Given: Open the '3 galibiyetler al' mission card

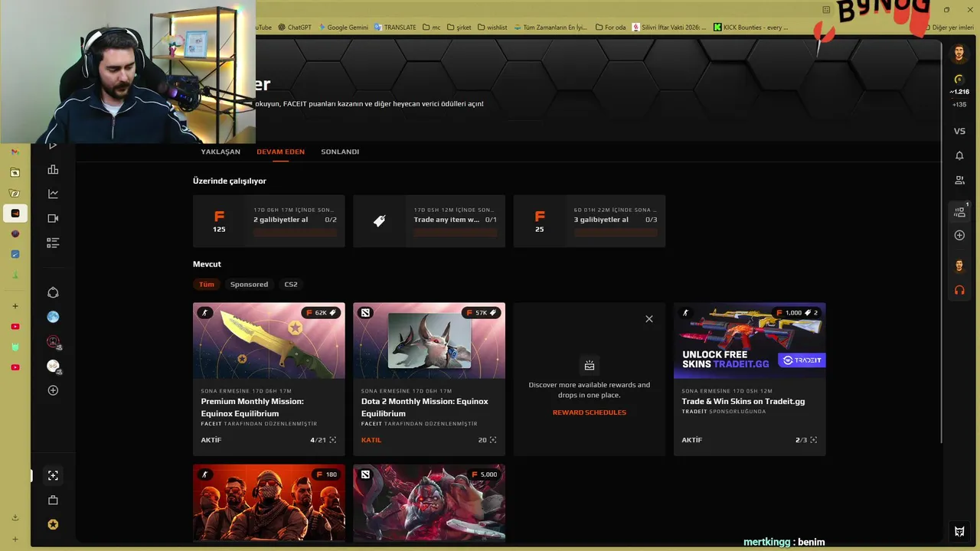Looking at the screenshot, I should click(590, 221).
